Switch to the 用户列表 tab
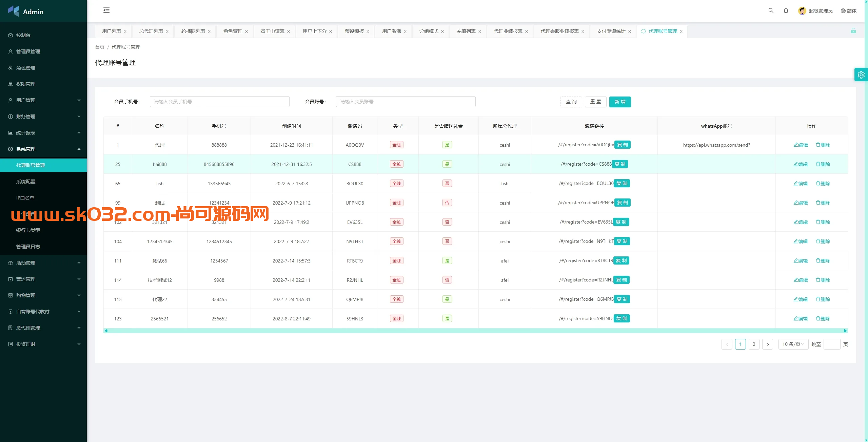This screenshot has width=868, height=442. point(111,31)
